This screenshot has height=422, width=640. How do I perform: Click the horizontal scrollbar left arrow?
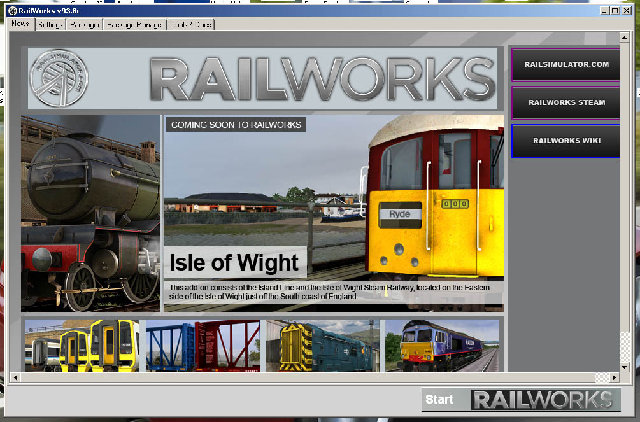(15, 378)
